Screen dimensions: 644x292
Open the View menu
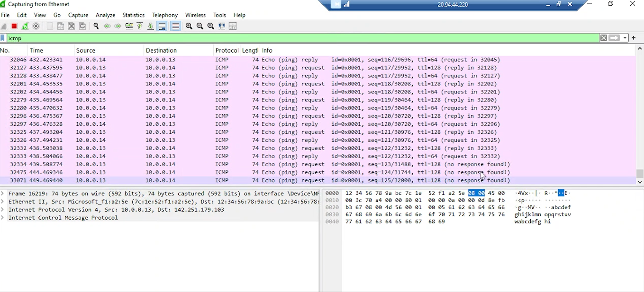pyautogui.click(x=40, y=15)
